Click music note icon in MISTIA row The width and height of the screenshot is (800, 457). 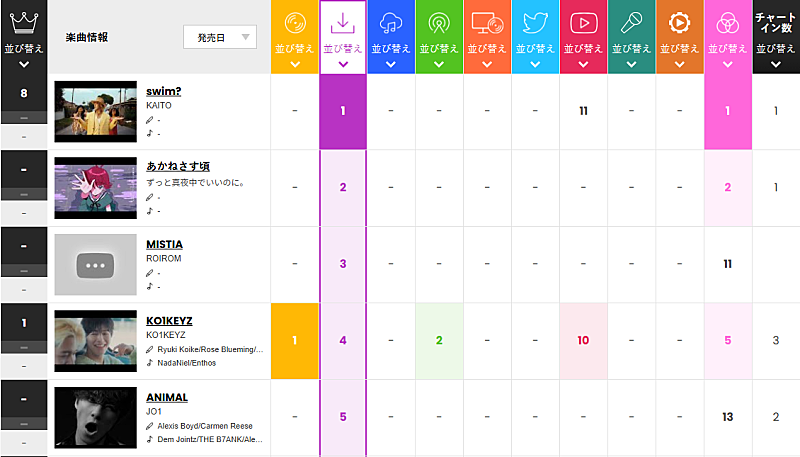(x=149, y=286)
